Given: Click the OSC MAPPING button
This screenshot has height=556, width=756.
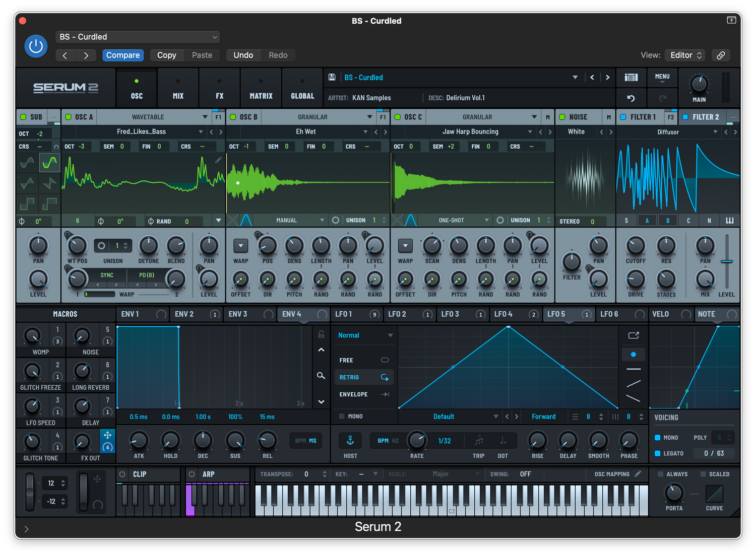Looking at the screenshot, I should click(x=612, y=474).
